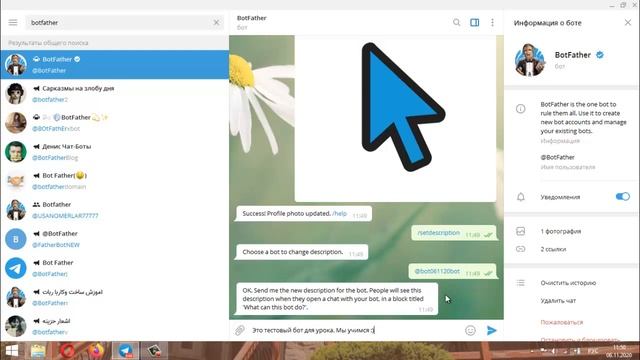Click the bell notifications icon

(520, 197)
